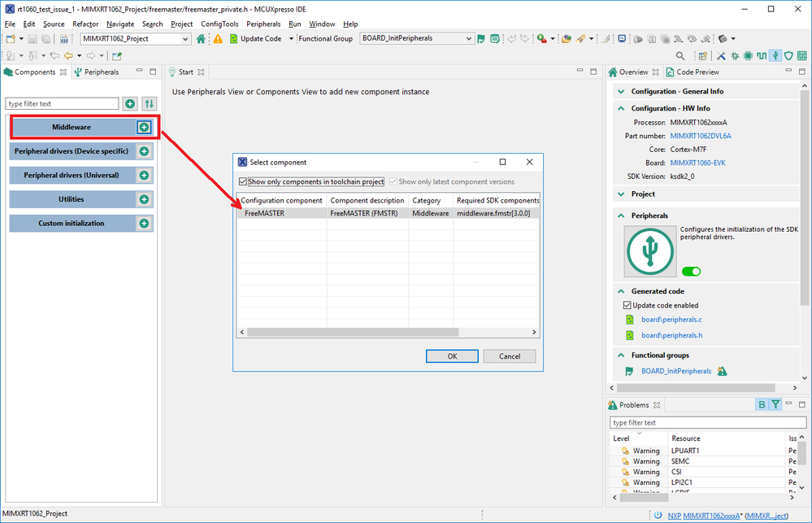
Task: Click Cancel in the Select component dialog
Action: [x=510, y=356]
